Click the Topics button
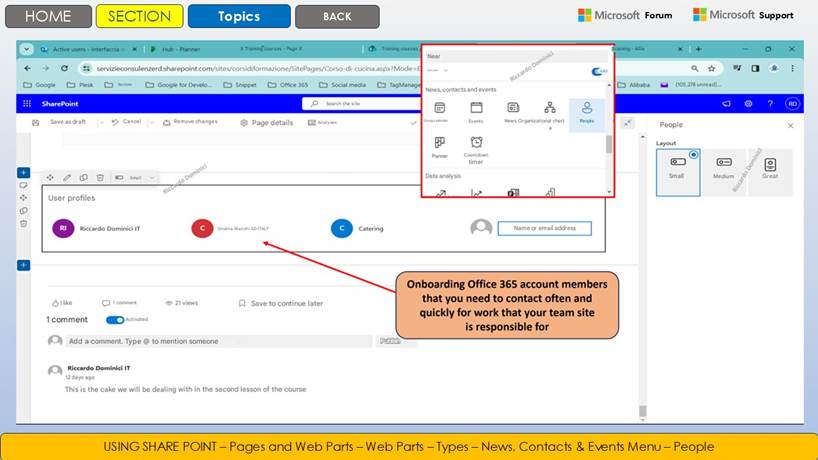Screen dimensions: 818x460 239,16
